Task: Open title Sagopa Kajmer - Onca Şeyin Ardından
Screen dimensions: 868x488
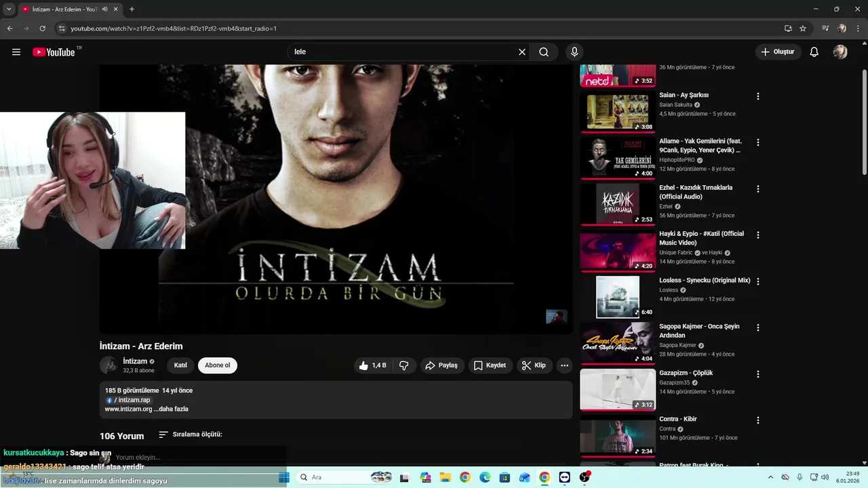Action: 699,331
